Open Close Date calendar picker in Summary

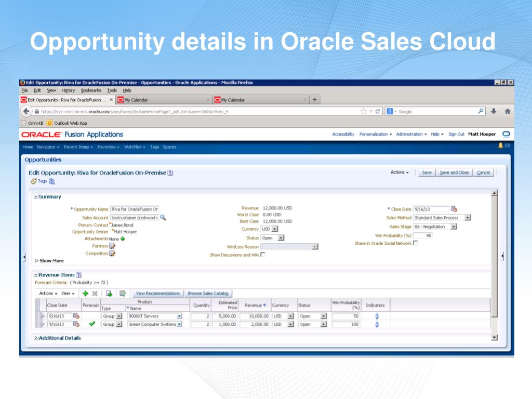(x=454, y=209)
